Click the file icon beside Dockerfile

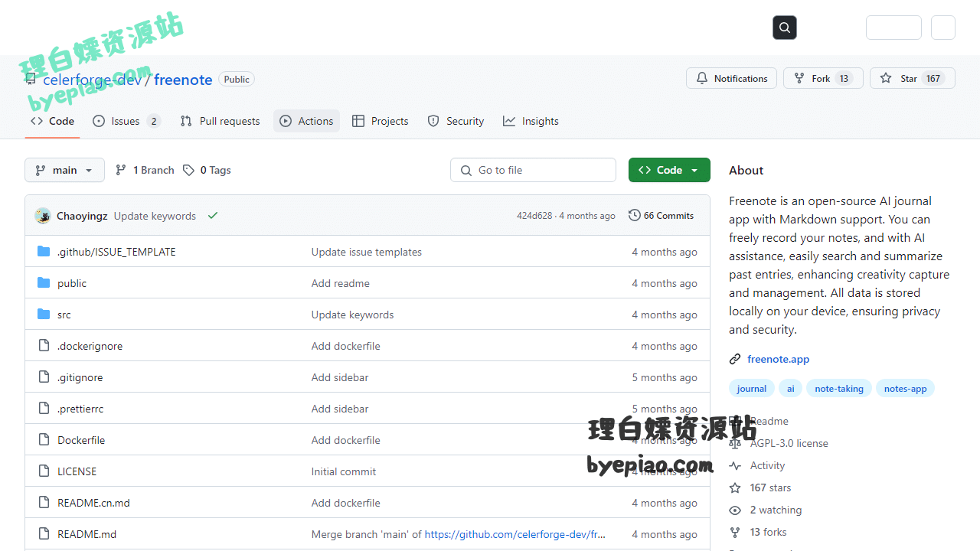coord(44,440)
